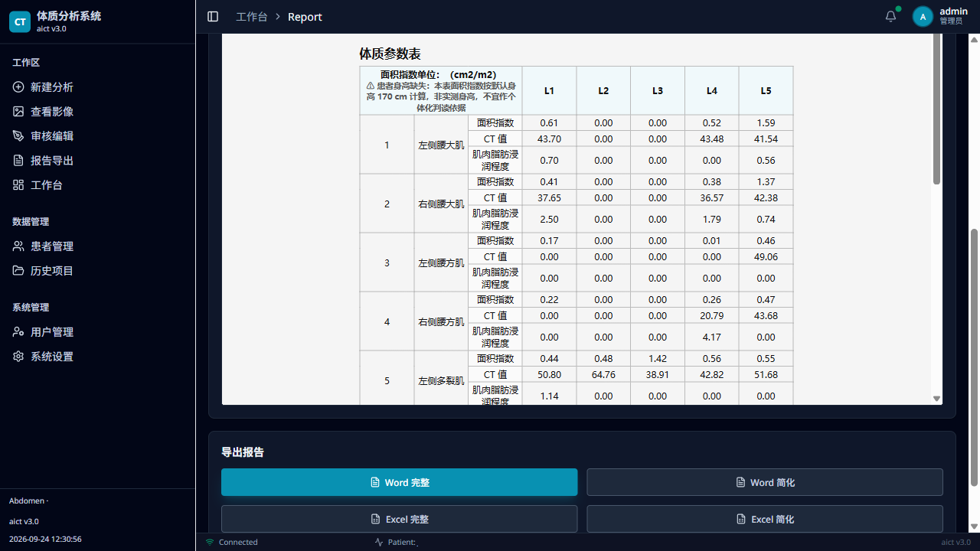Click the L3 column header
Image resolution: width=980 pixels, height=551 pixels.
pyautogui.click(x=658, y=91)
